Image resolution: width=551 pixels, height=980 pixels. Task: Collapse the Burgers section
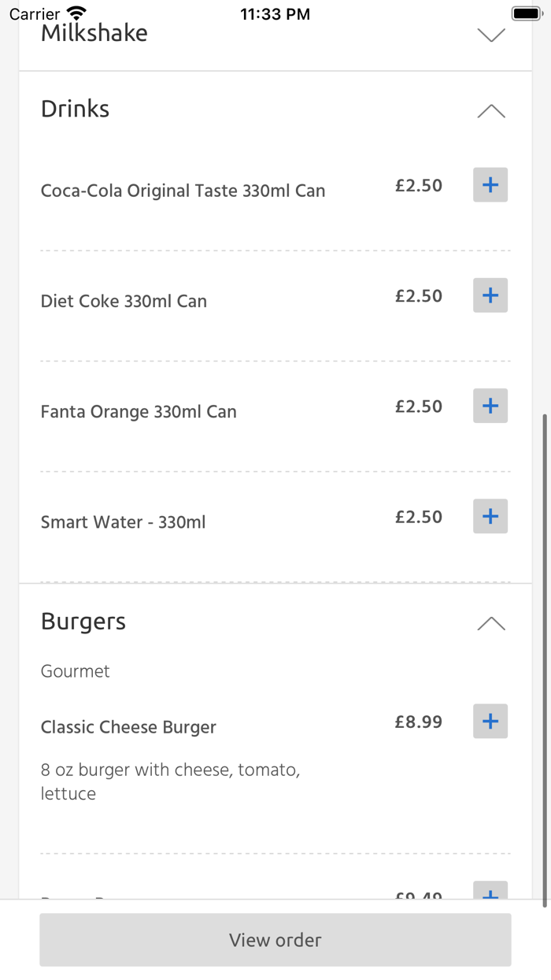tap(491, 623)
